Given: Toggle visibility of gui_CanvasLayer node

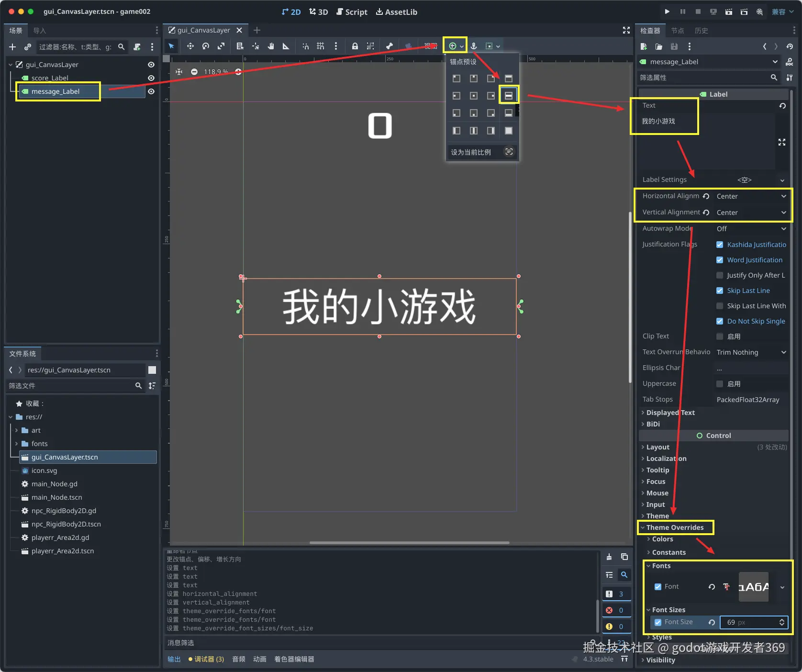Looking at the screenshot, I should pos(151,65).
